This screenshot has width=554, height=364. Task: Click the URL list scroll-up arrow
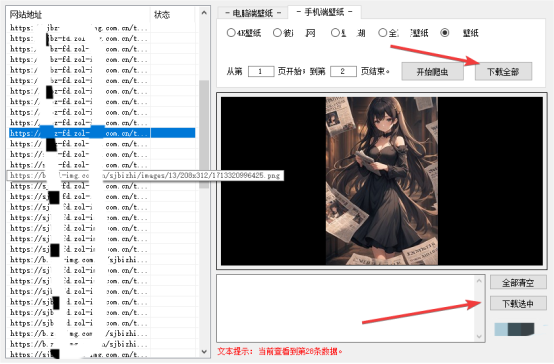point(204,13)
